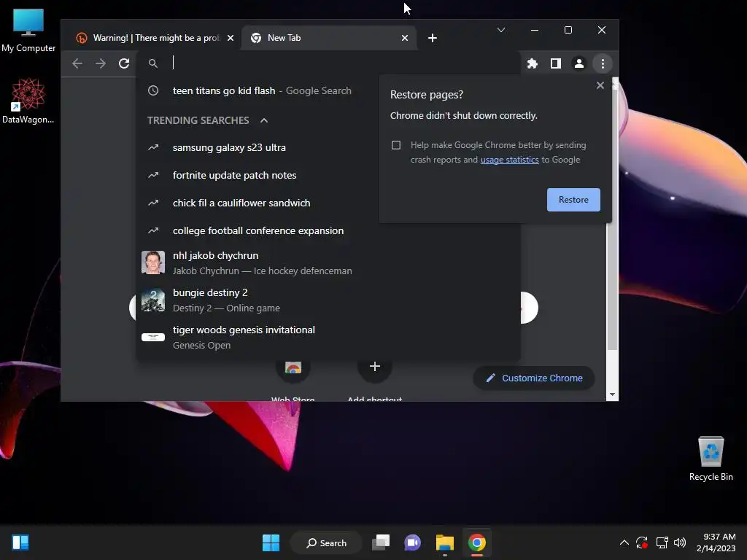Image resolution: width=747 pixels, height=560 pixels.
Task: Click the Restore button
Action: (x=573, y=200)
